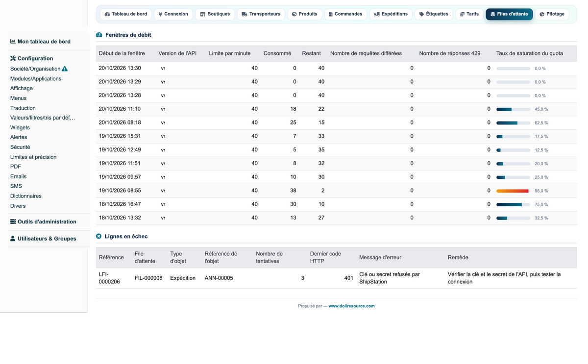Click the Nombre de réponses 429 header
The image size is (588, 364).
pyautogui.click(x=450, y=53)
